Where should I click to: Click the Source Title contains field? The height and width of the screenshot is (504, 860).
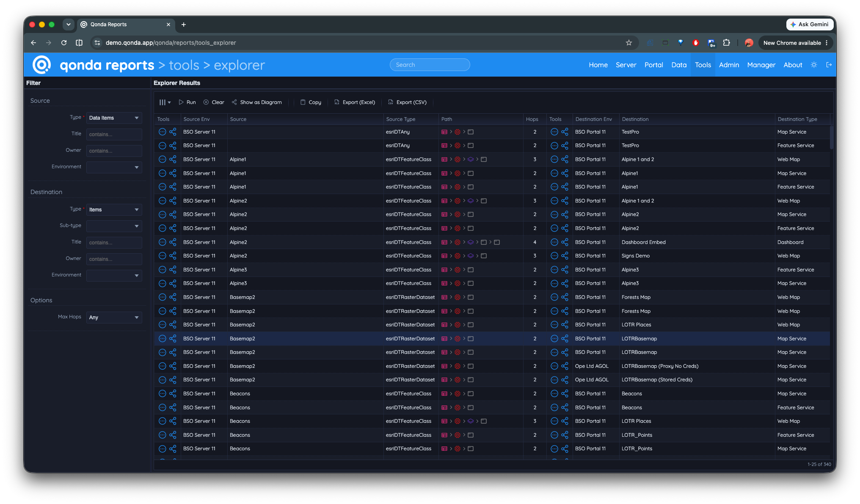[114, 134]
